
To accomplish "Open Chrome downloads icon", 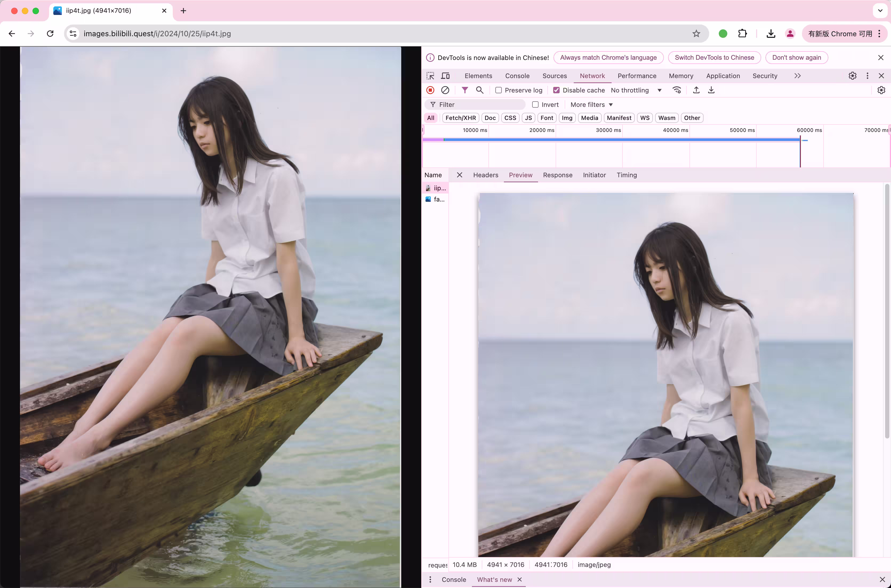I will point(770,34).
